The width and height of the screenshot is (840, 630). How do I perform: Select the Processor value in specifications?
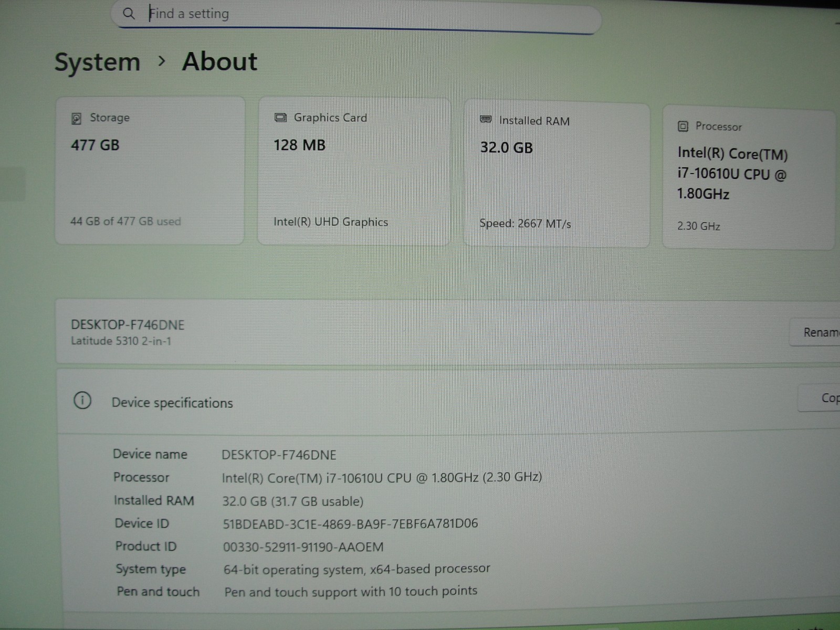click(382, 478)
